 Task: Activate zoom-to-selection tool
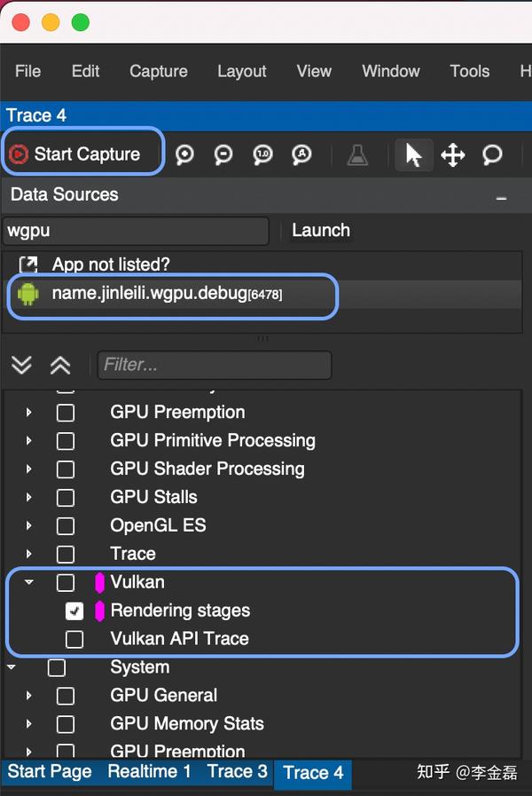tap(300, 154)
